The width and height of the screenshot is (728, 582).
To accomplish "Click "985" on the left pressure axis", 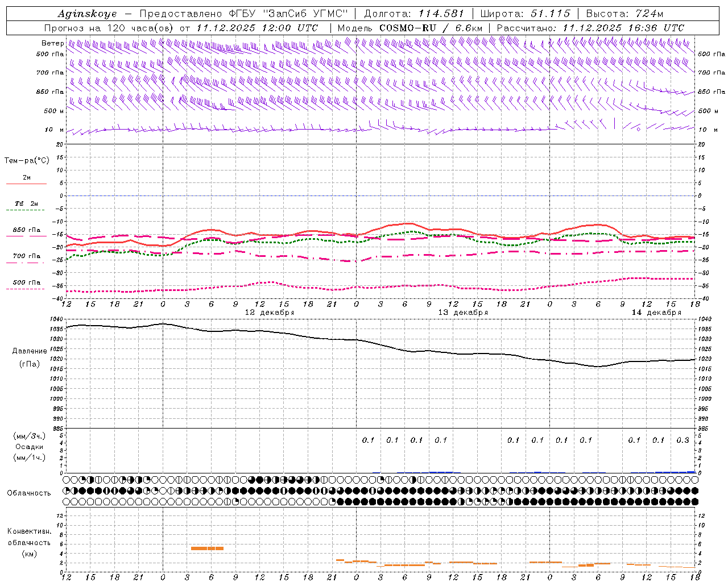I will coord(59,429).
